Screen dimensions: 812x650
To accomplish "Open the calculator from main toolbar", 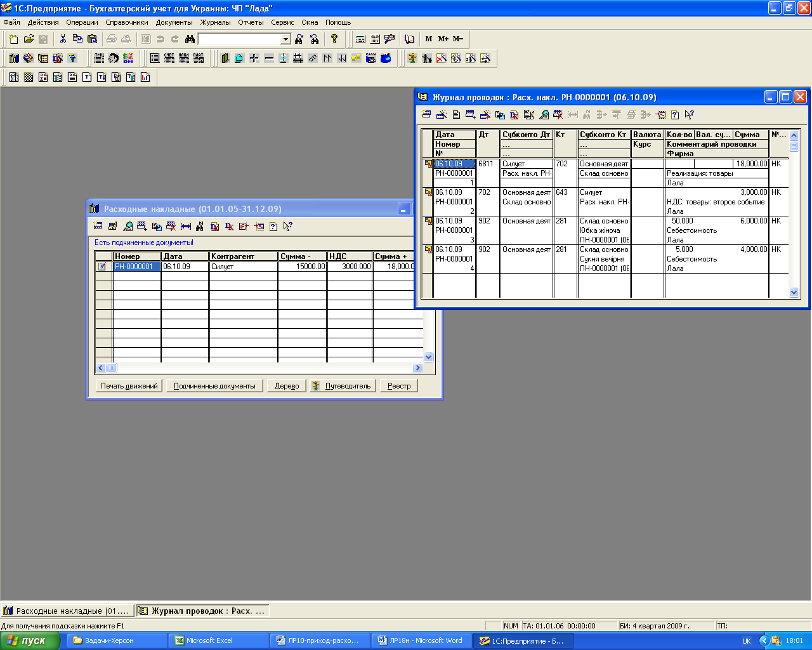I will pos(360,39).
